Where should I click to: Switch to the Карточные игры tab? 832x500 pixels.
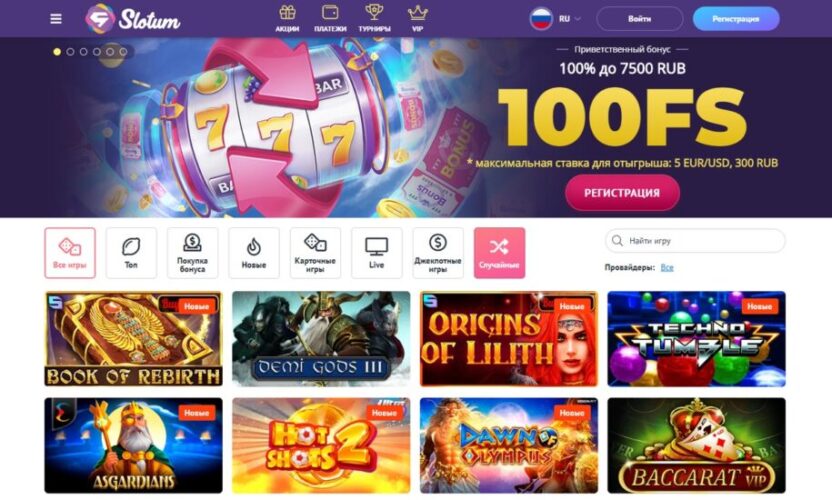coord(315,253)
